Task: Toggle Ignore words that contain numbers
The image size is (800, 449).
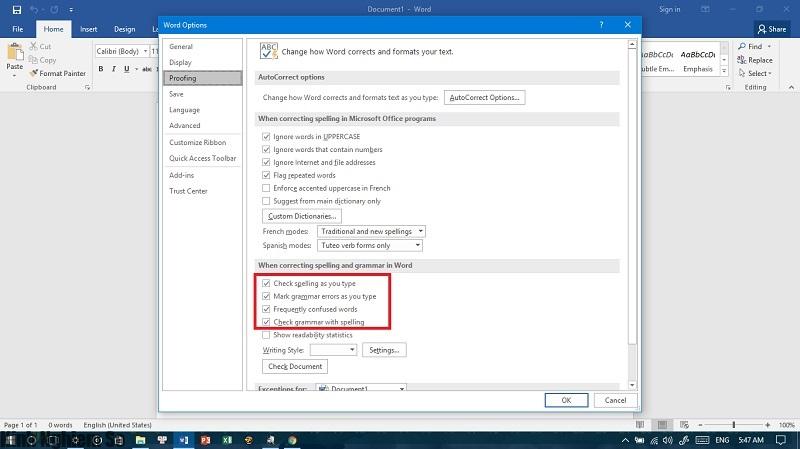Action: point(266,149)
